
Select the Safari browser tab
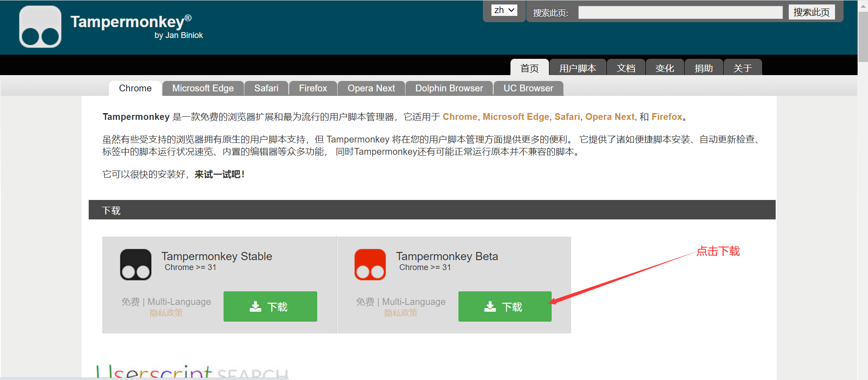pyautogui.click(x=266, y=88)
